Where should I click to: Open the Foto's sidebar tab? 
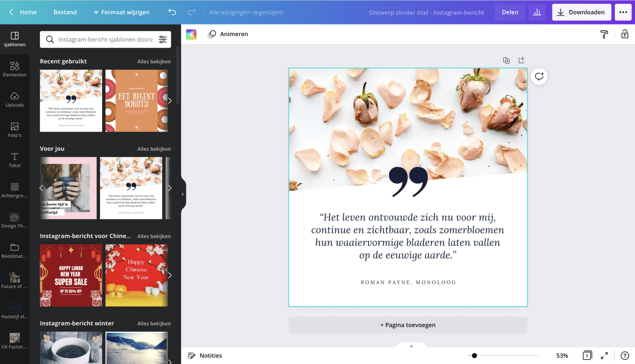(15, 130)
